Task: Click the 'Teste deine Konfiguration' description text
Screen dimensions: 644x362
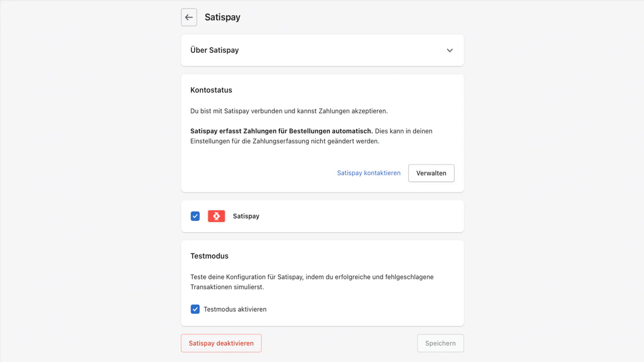Action: point(312,282)
